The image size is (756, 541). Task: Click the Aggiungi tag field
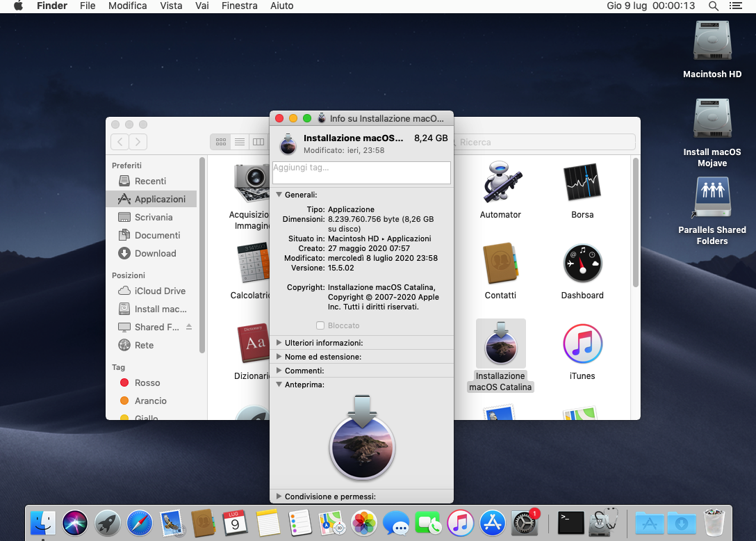(x=361, y=172)
